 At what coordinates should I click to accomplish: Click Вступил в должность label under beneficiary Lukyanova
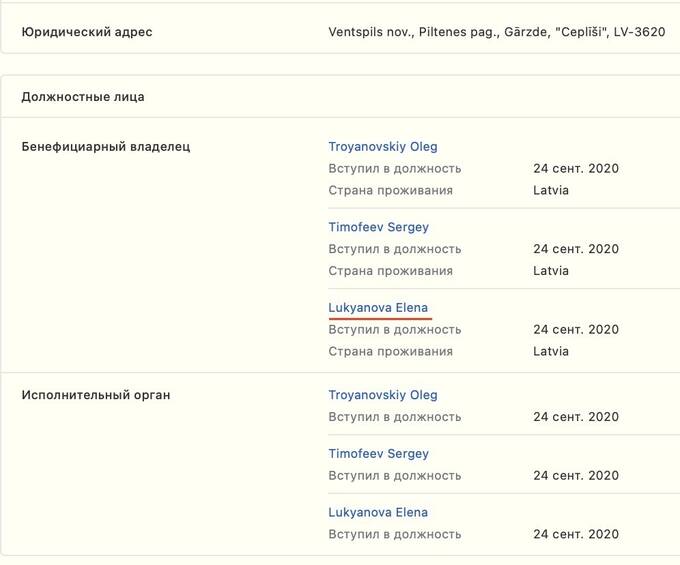395,330
